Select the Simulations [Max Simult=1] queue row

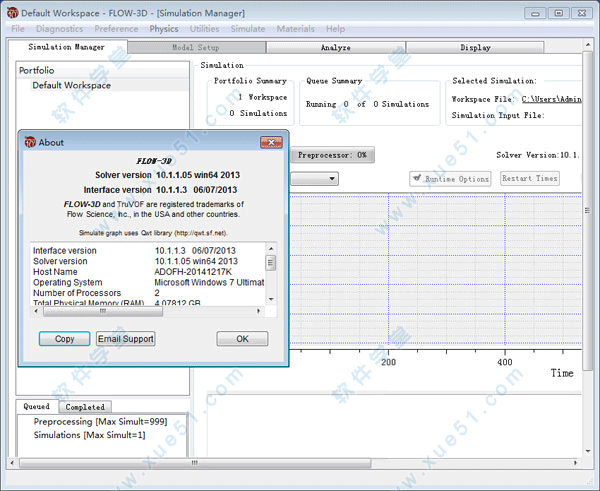click(x=90, y=435)
